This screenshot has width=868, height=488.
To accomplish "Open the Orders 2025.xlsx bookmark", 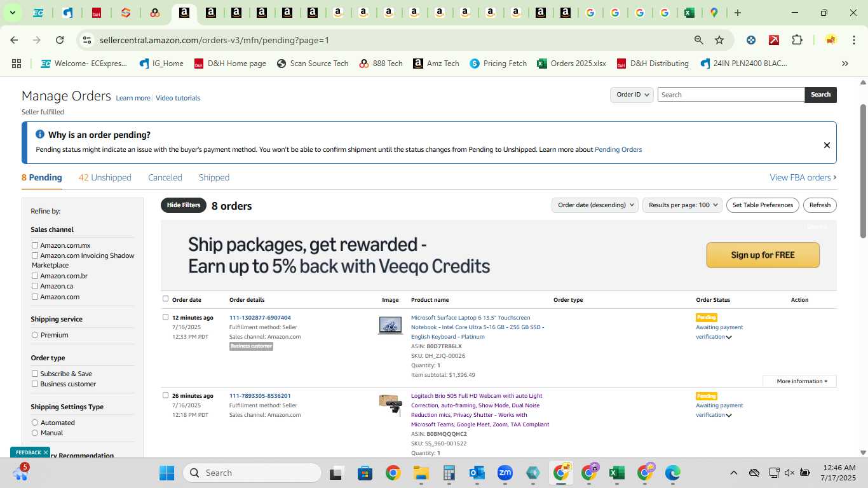I will (x=571, y=64).
